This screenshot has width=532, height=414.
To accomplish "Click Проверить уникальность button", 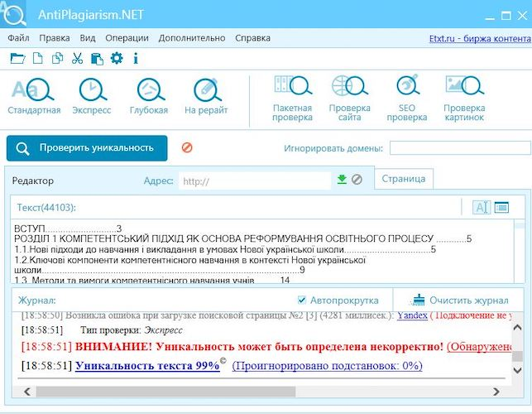I will (87, 148).
